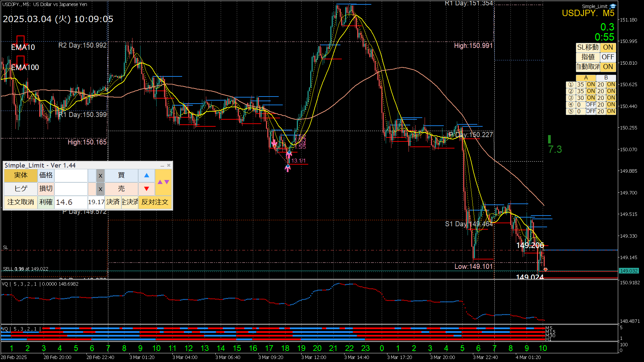Click the x beside the 価格 field
The image size is (644, 362).
click(100, 175)
